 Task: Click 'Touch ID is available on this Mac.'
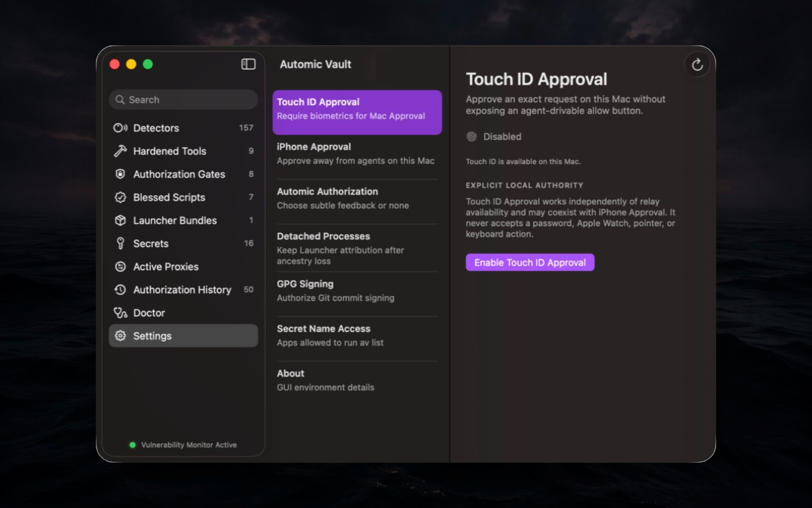pyautogui.click(x=523, y=161)
